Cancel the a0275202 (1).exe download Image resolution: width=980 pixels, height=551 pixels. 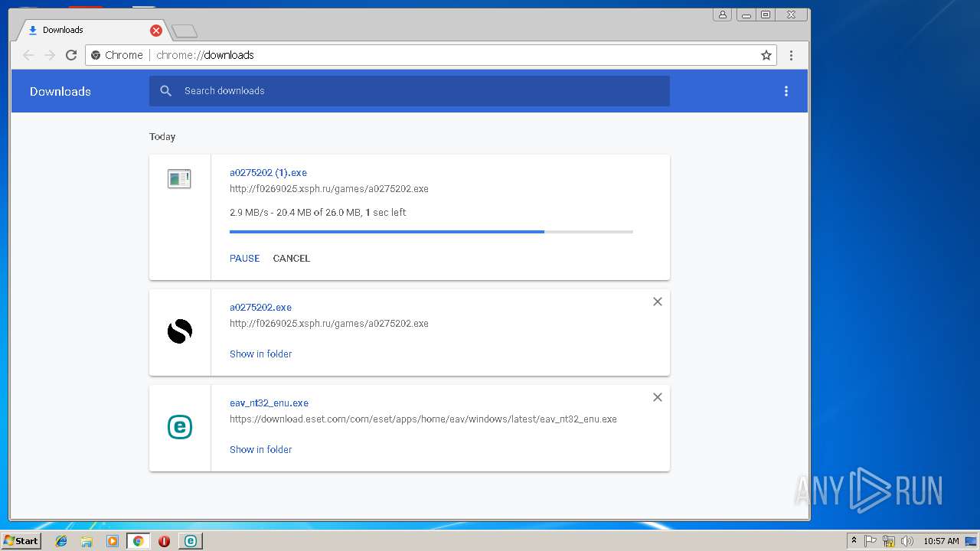(292, 259)
